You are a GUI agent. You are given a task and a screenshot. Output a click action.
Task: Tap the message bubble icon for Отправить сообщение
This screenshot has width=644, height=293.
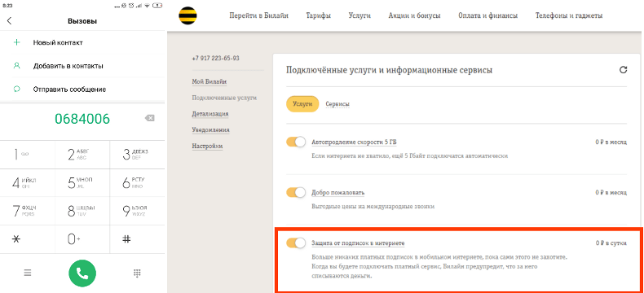[17, 89]
